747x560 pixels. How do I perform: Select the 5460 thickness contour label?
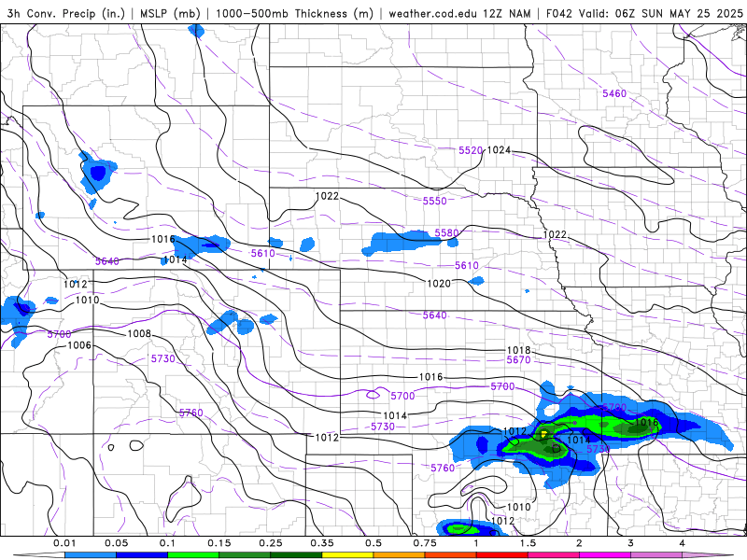tap(614, 93)
